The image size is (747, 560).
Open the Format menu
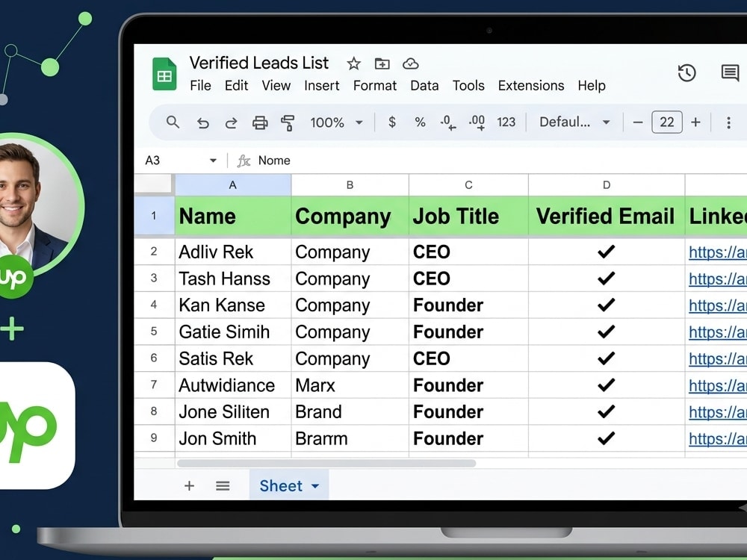375,86
